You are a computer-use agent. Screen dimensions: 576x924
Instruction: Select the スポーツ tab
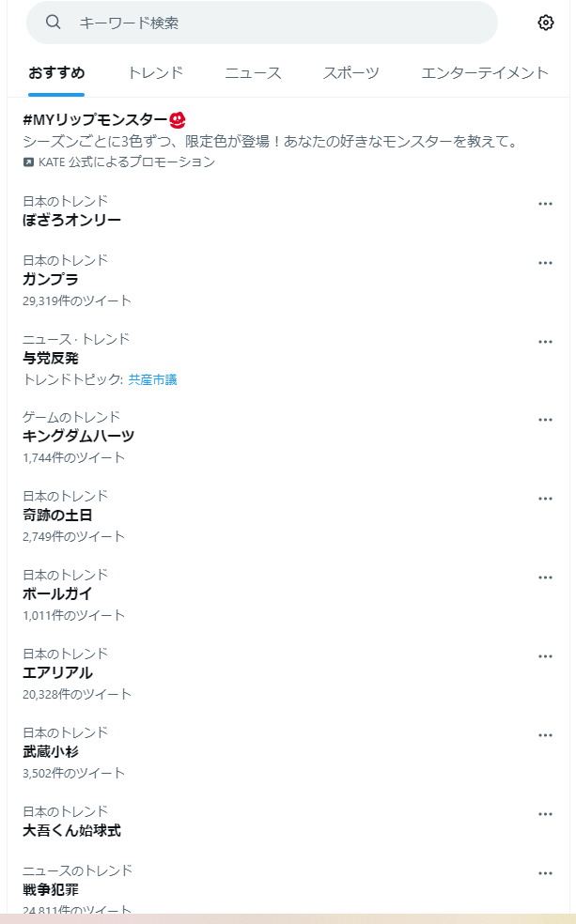pyautogui.click(x=351, y=73)
